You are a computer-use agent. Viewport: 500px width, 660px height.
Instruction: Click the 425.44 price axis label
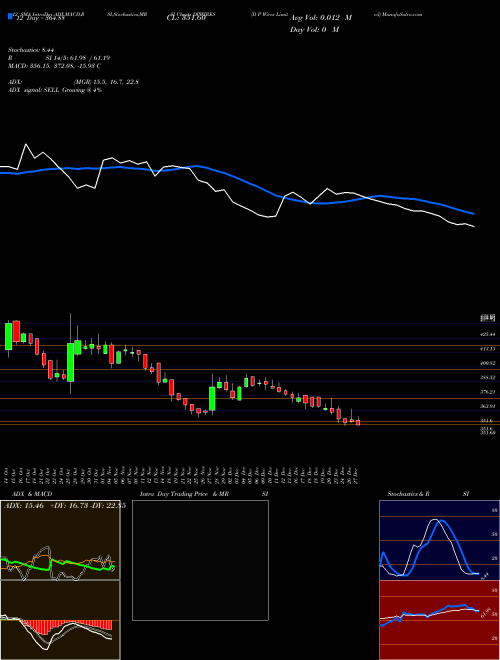point(489,334)
